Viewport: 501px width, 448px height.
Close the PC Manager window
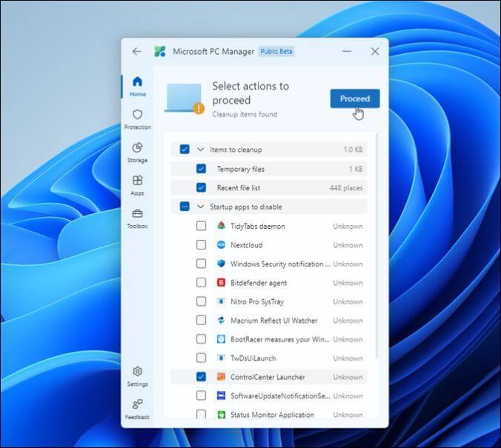tap(375, 51)
